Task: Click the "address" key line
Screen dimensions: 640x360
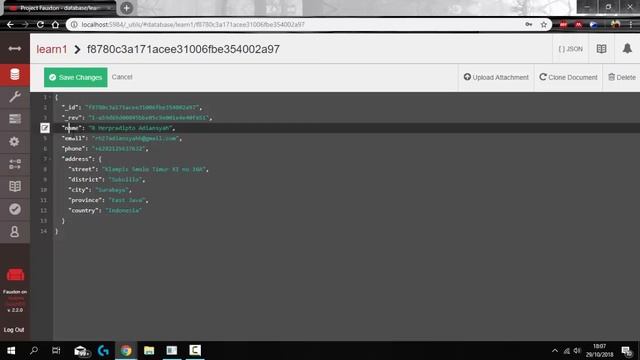Action: (78, 159)
